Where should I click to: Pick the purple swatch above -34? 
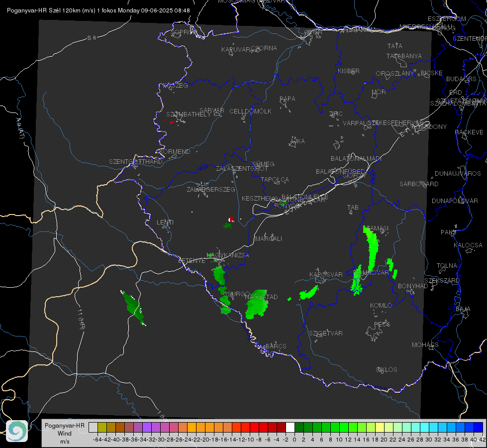(147, 428)
